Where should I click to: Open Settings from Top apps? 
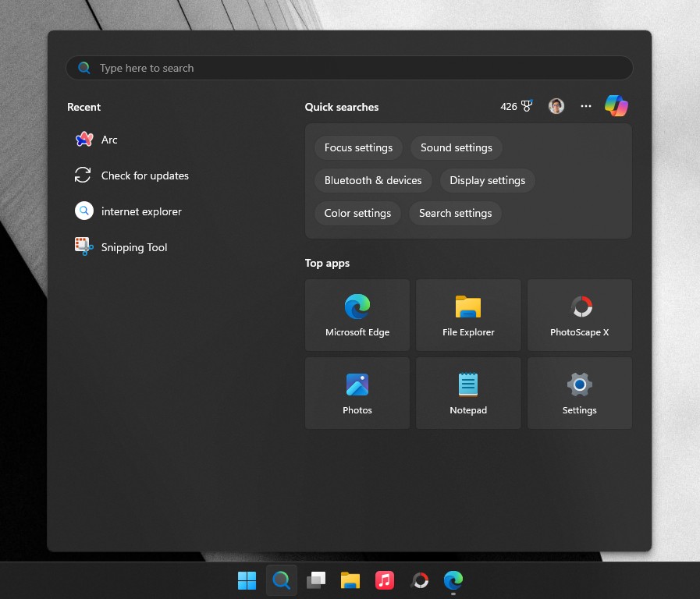click(579, 393)
